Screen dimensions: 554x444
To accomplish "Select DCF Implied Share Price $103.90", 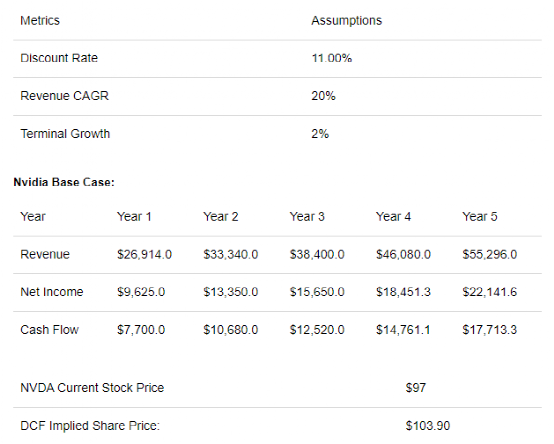I will click(428, 426).
